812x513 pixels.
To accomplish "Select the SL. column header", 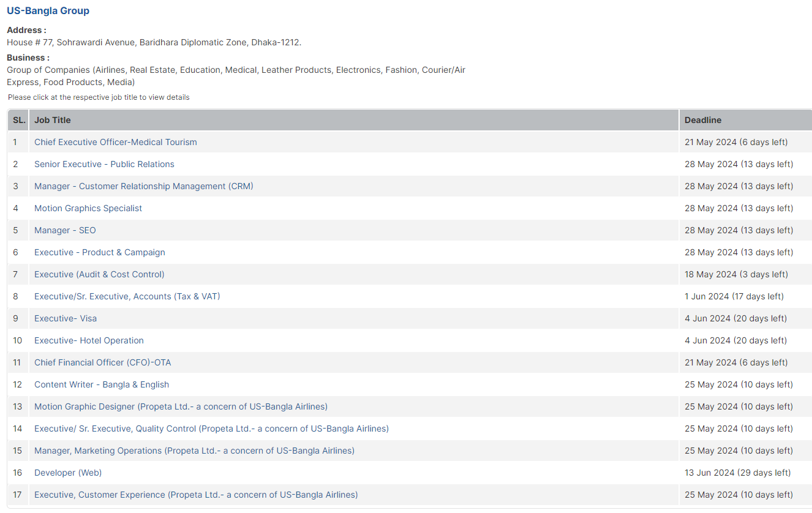I will click(19, 120).
